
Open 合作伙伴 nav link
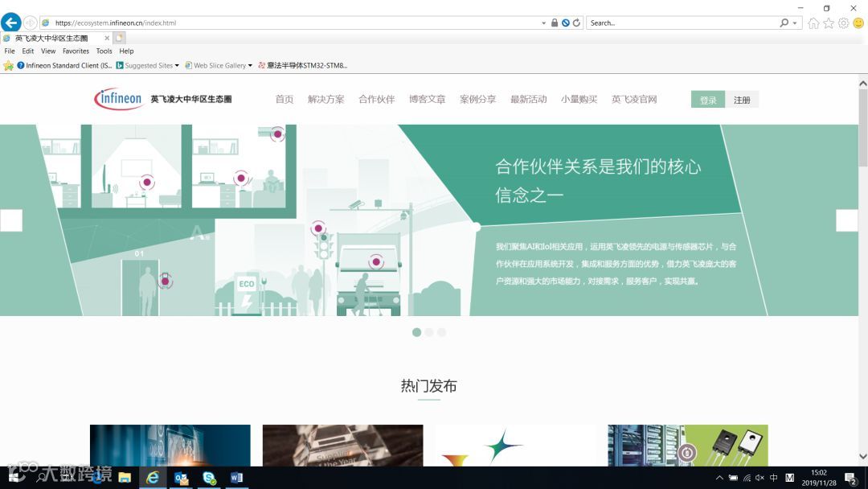(376, 99)
